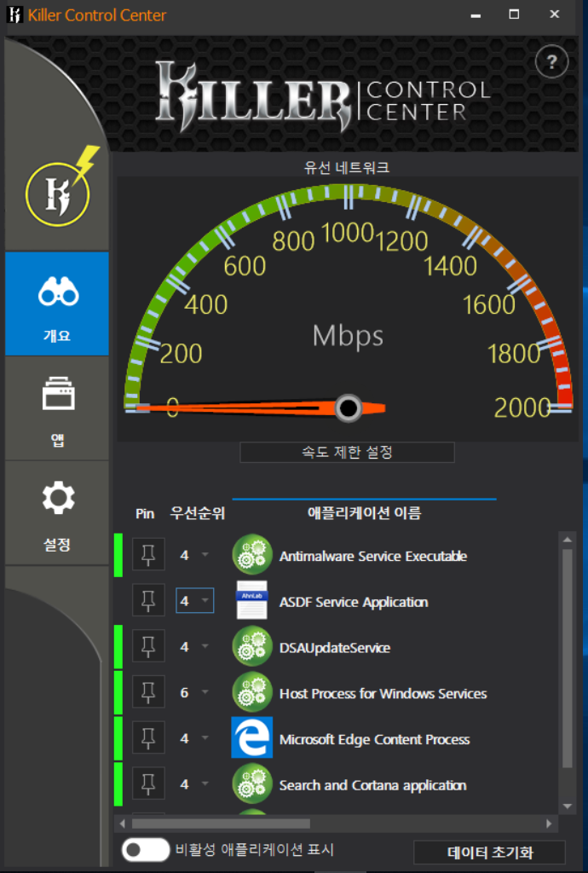Click the Killer lightning boost logo icon
Viewport: 588px width, 873px height.
point(61,188)
